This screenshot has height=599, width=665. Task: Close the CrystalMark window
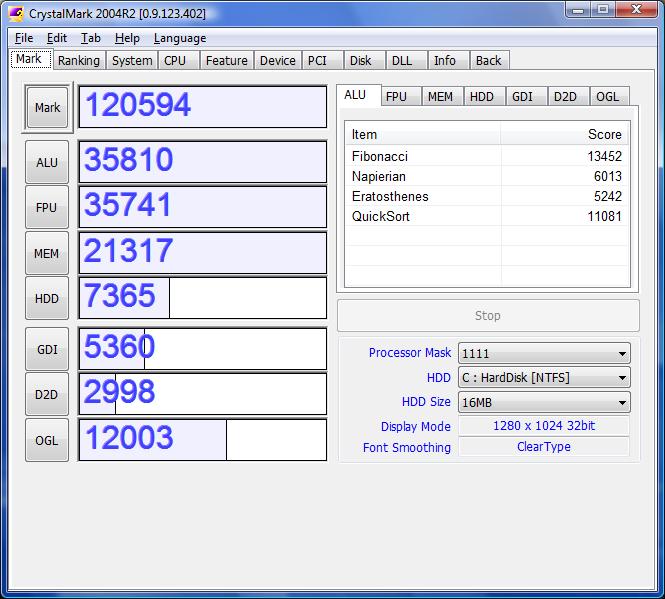click(636, 10)
